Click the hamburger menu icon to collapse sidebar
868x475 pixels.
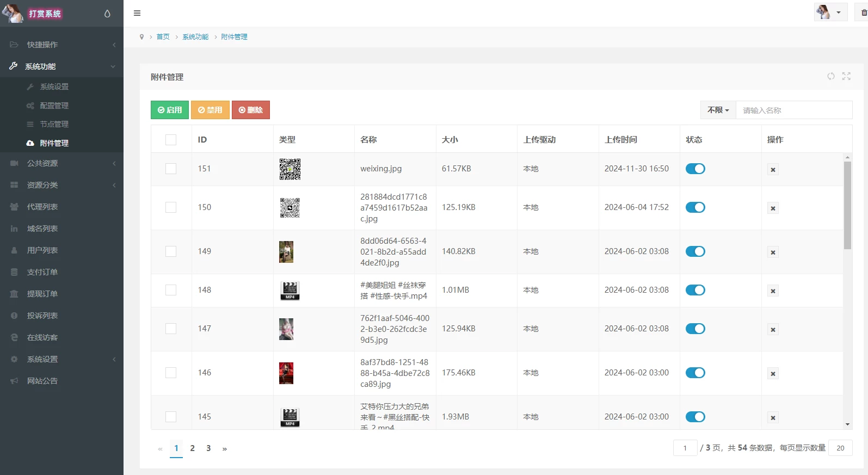pyautogui.click(x=137, y=13)
